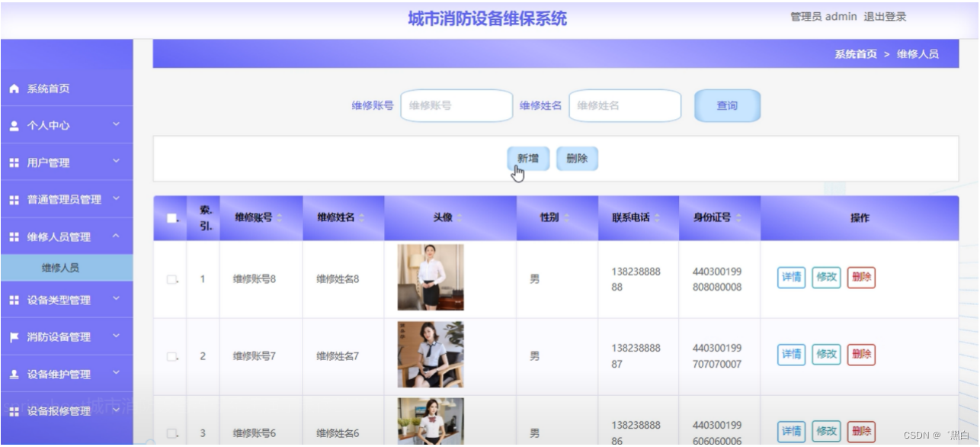Viewport: 980px width, 447px height.
Task: Expand the 个人中心 chevron
Action: [x=117, y=124]
